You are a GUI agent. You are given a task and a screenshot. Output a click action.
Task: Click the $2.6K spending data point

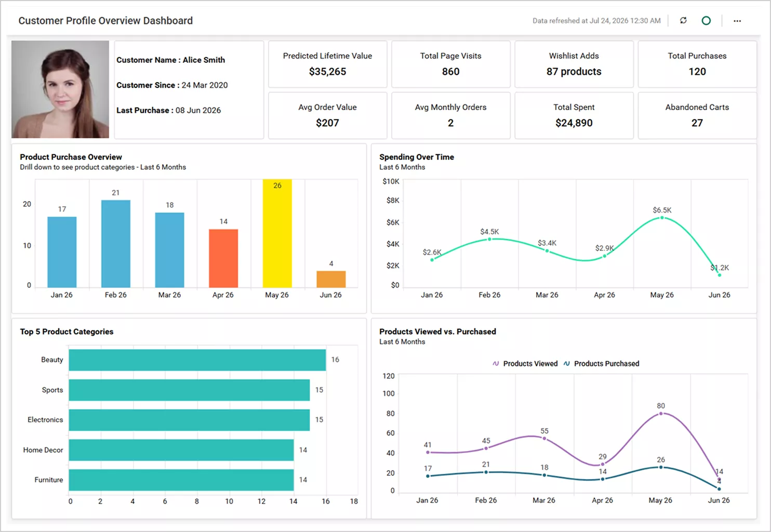point(432,260)
